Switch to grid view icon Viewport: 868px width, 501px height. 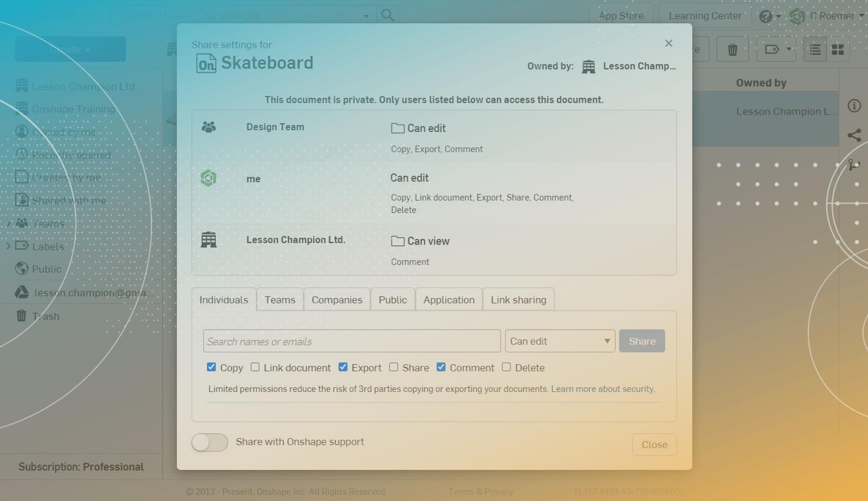(838, 50)
